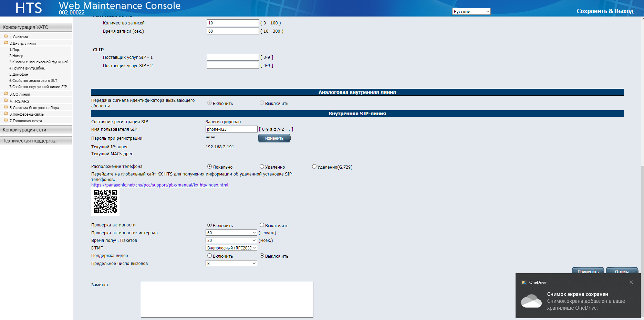644x320 pixels.
Task: Click the 6.Конференц-связь folder icon
Action: (6, 114)
